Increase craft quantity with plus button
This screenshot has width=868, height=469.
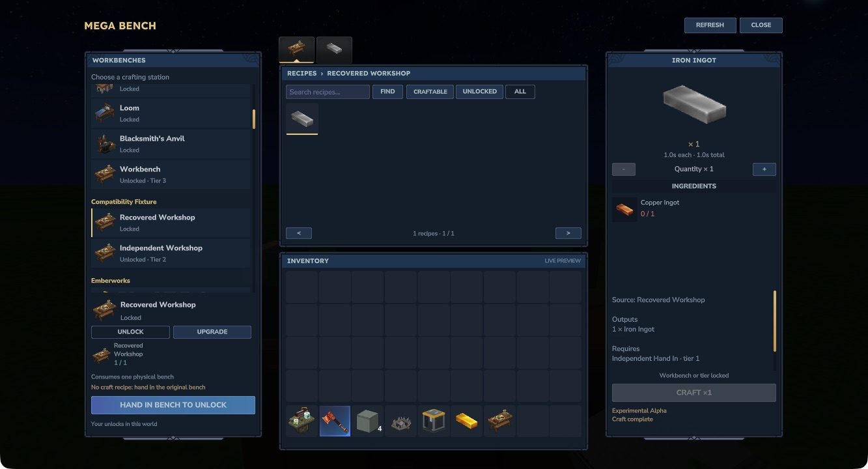(764, 169)
